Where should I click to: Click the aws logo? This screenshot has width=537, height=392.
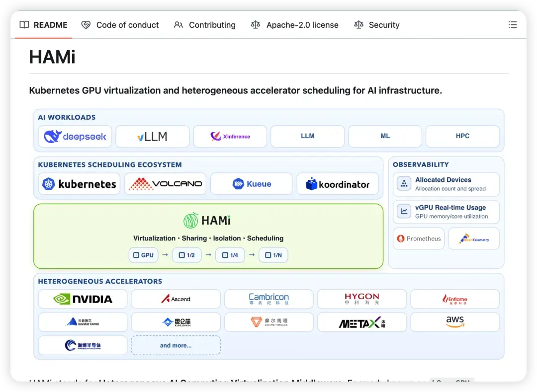click(x=455, y=322)
